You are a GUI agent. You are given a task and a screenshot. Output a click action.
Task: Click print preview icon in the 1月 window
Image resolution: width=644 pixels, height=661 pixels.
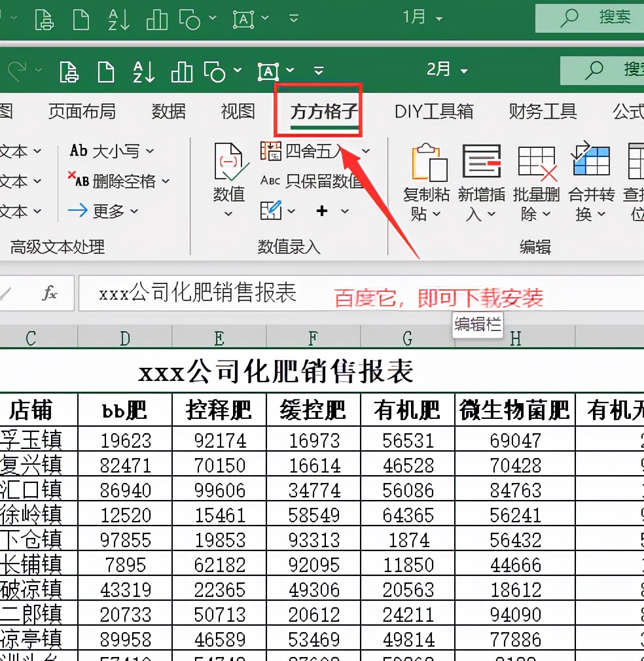45,20
